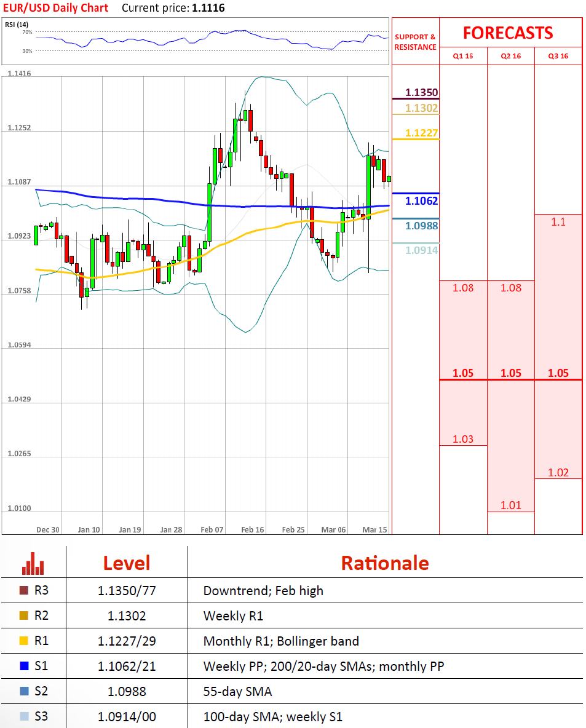Click the SUPPORT & RESISTANCE column header
The height and width of the screenshot is (728, 586).
pyautogui.click(x=416, y=42)
